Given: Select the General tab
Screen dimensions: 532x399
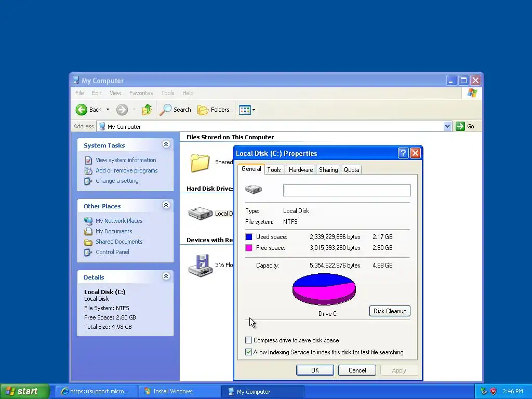Looking at the screenshot, I should click(x=251, y=169).
